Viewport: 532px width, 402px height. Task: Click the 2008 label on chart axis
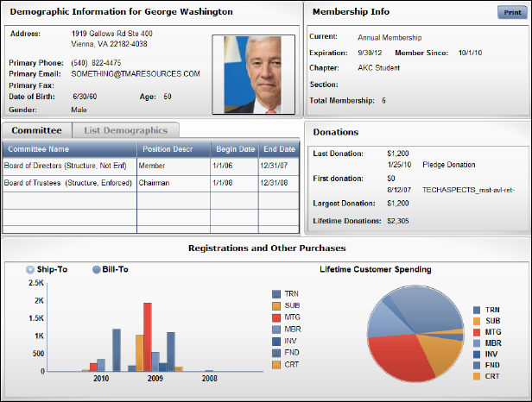(x=209, y=379)
